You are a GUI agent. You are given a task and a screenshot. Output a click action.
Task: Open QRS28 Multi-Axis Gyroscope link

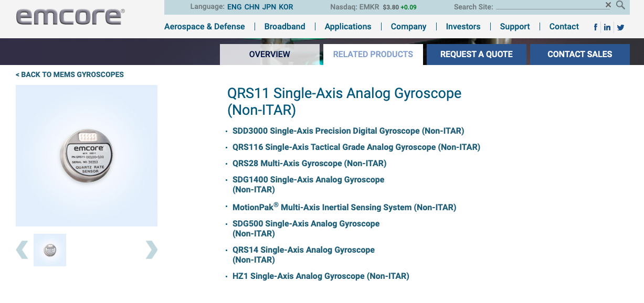tap(310, 164)
